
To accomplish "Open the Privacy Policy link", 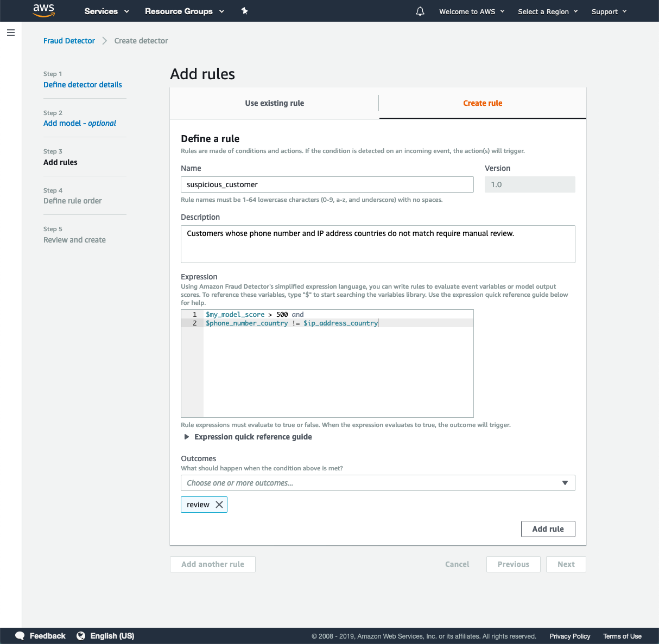I will coord(569,636).
